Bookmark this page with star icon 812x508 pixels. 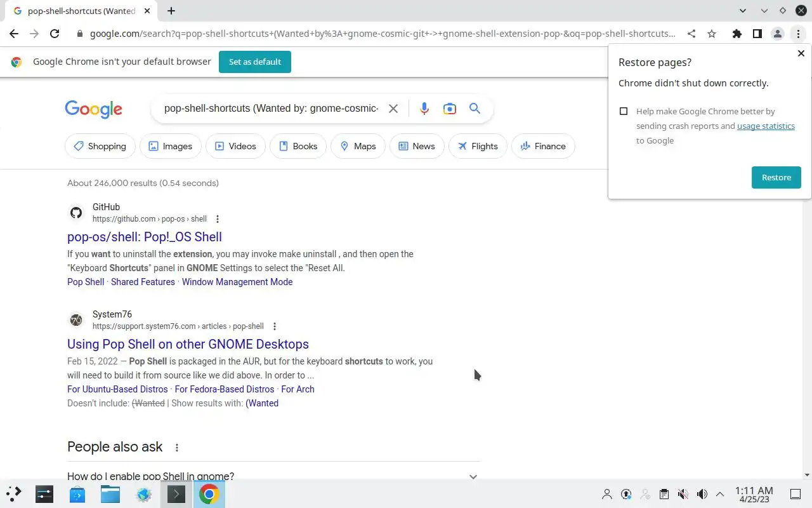point(712,34)
